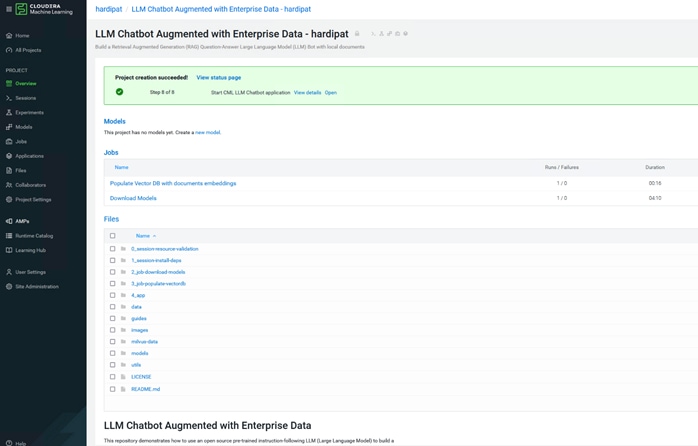Click the new model link

coord(208,133)
